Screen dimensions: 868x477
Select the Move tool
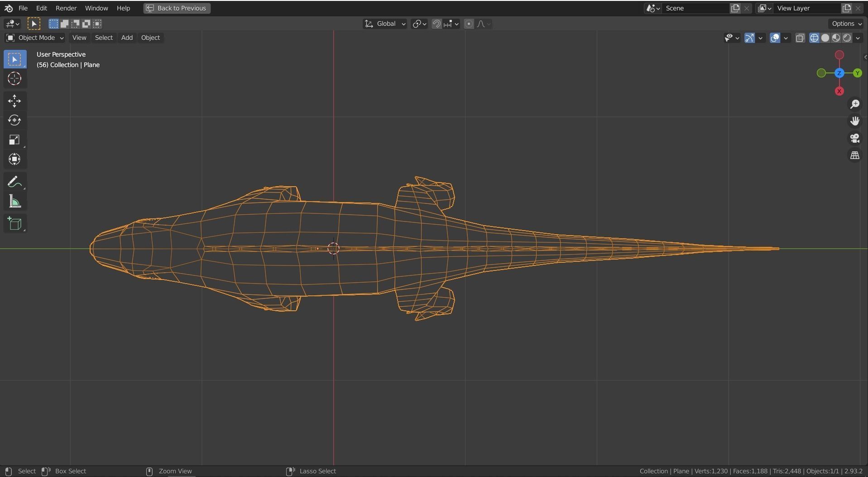coord(15,101)
